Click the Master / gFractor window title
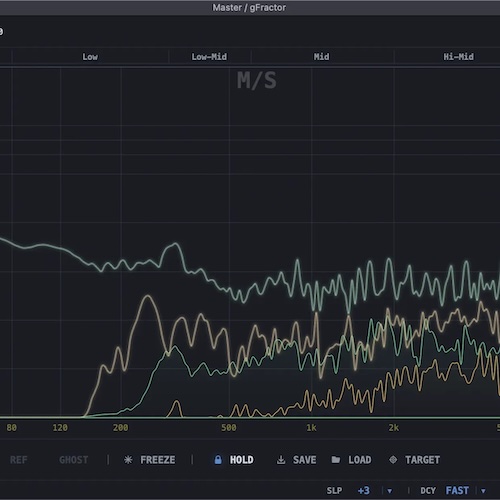This screenshot has width=500, height=500. pyautogui.click(x=249, y=8)
